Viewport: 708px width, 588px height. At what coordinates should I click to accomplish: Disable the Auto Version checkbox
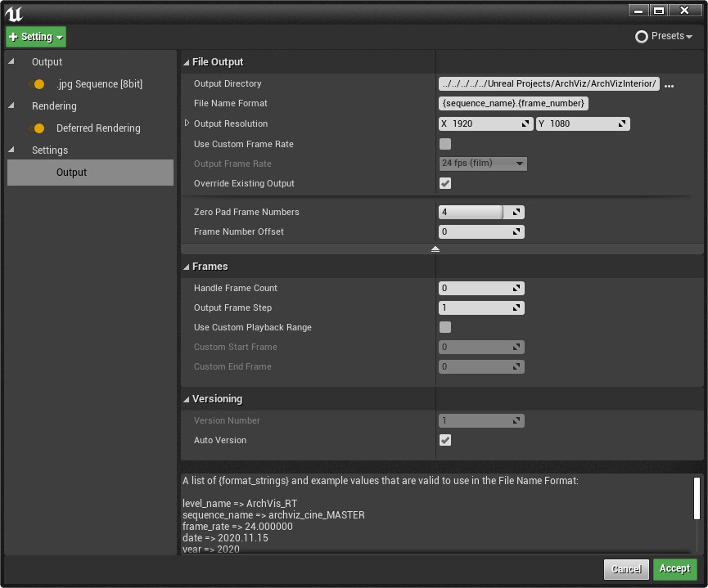[x=445, y=440]
